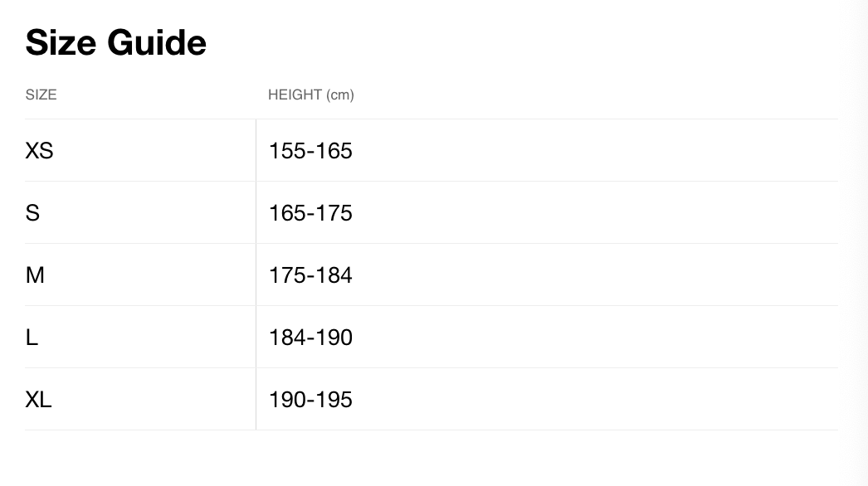Click the Size Guide heading
The image size is (868, 486).
coord(115,42)
